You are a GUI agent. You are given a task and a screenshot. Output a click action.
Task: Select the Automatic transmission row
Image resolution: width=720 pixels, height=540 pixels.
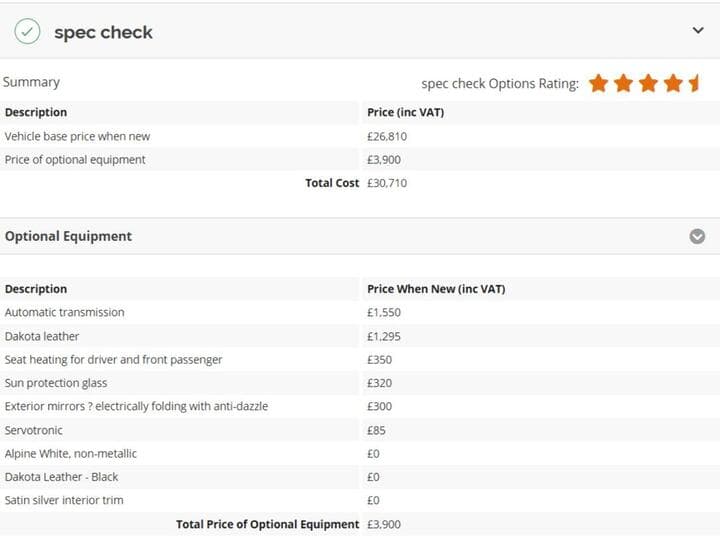[360, 312]
